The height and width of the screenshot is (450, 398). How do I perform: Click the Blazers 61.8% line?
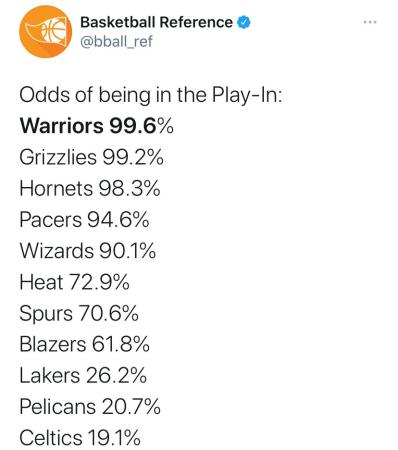coord(84,344)
